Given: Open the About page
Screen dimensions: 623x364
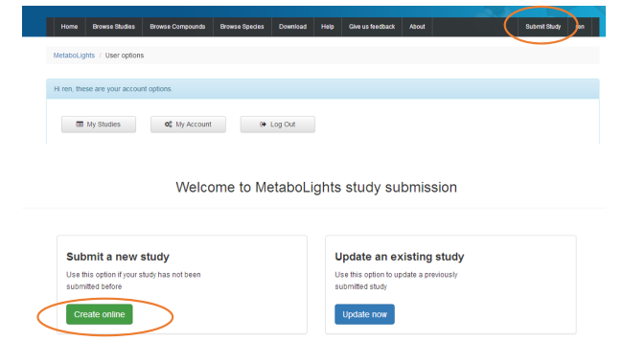Looking at the screenshot, I should point(417,27).
